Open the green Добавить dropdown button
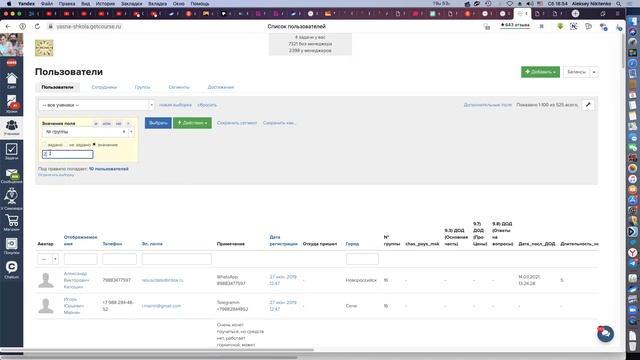This screenshot has height=360, width=640. (x=540, y=72)
